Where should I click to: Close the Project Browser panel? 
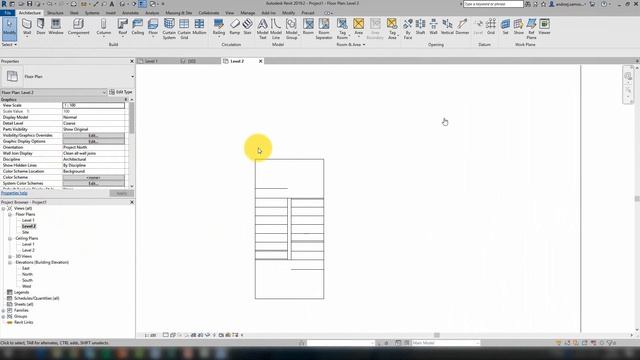[132, 202]
